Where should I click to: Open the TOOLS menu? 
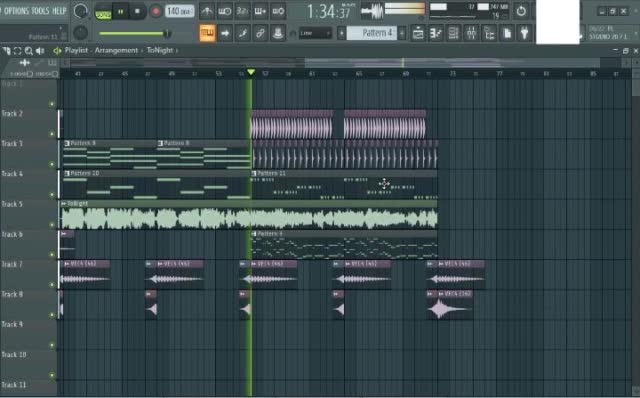pos(39,11)
